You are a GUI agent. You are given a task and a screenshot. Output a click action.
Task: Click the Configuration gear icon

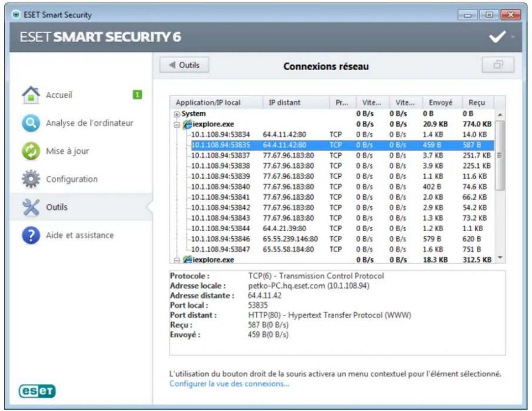tap(31, 179)
